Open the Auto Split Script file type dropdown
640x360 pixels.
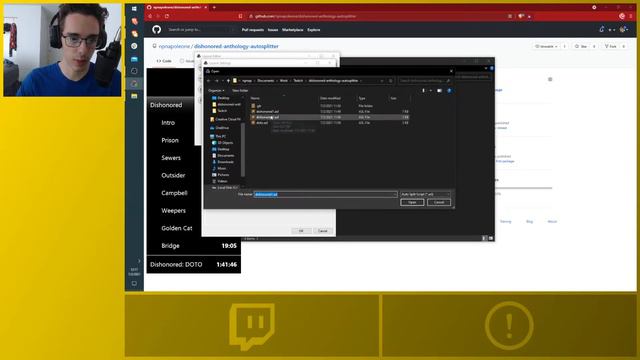tap(425, 194)
